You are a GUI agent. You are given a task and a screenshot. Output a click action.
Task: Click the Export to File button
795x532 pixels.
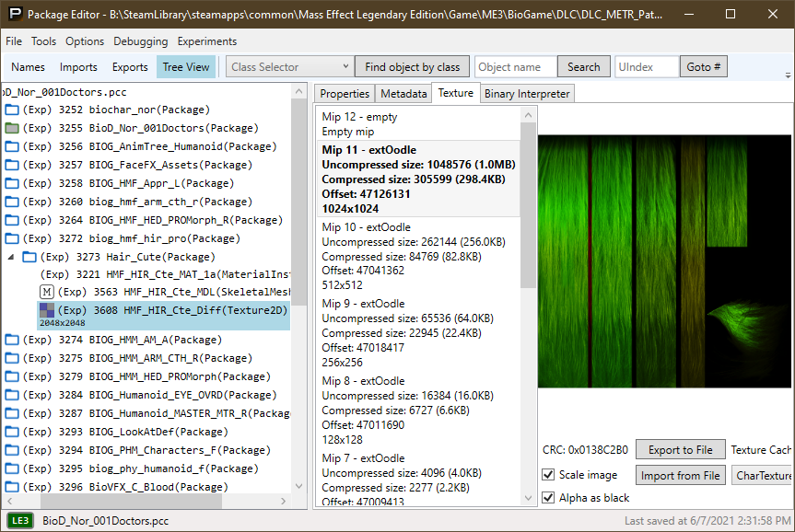[680, 450]
